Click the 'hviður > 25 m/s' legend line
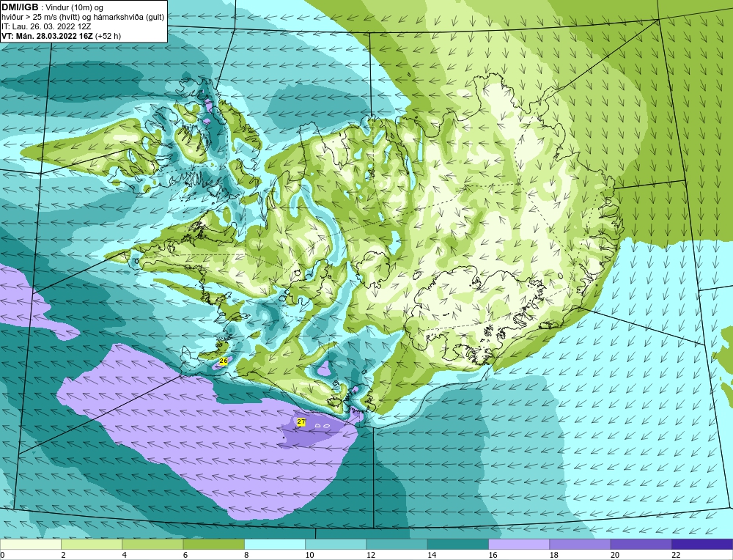 83,17
